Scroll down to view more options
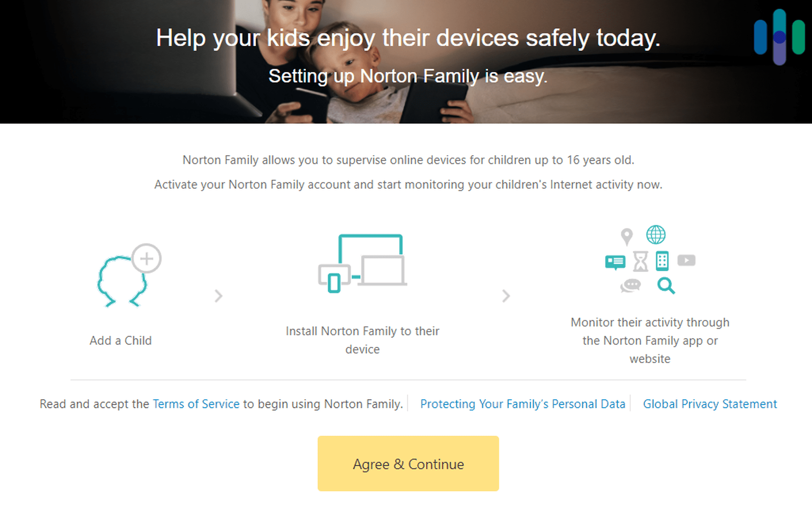This screenshot has width=812, height=519. (406, 474)
